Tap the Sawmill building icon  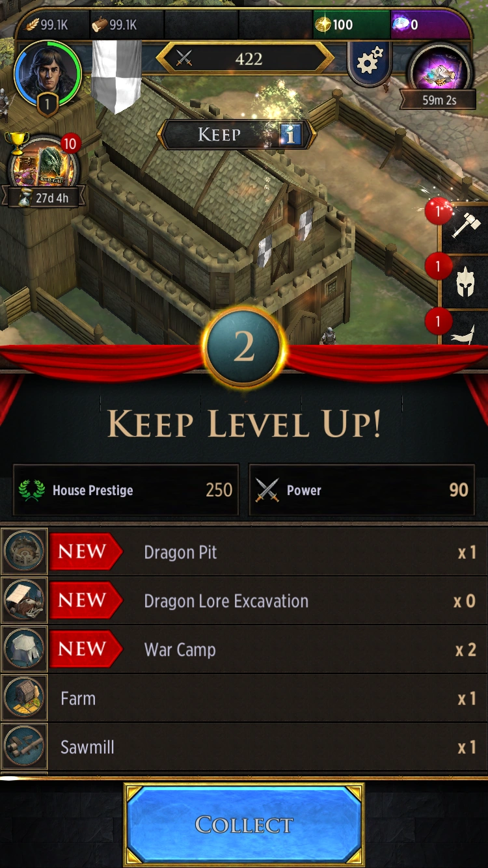click(25, 747)
